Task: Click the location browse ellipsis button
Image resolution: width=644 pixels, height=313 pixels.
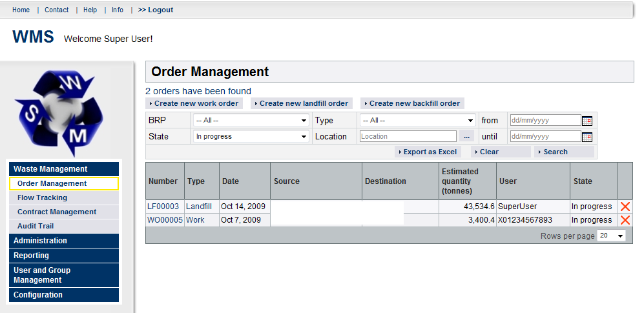Action: (466, 137)
